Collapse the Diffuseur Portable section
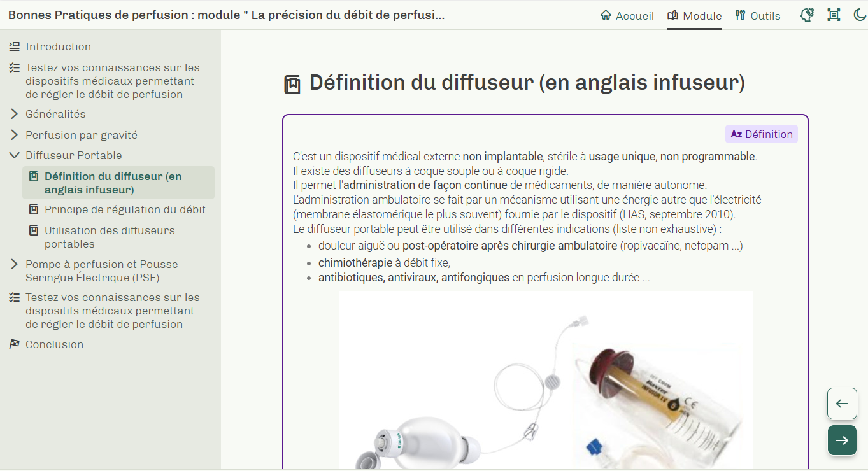868x471 pixels. [x=66, y=155]
